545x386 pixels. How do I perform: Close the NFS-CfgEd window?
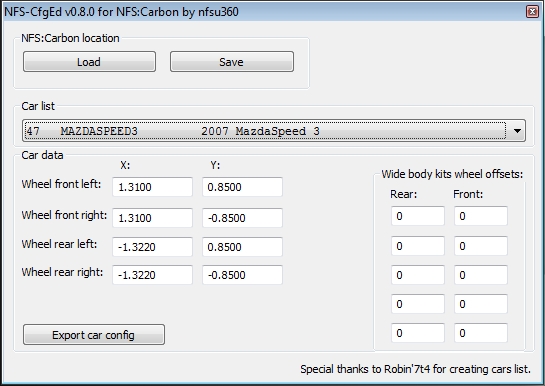point(532,11)
